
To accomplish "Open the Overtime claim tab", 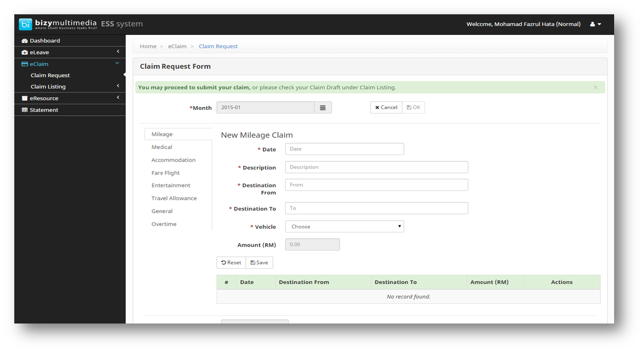I will [164, 224].
